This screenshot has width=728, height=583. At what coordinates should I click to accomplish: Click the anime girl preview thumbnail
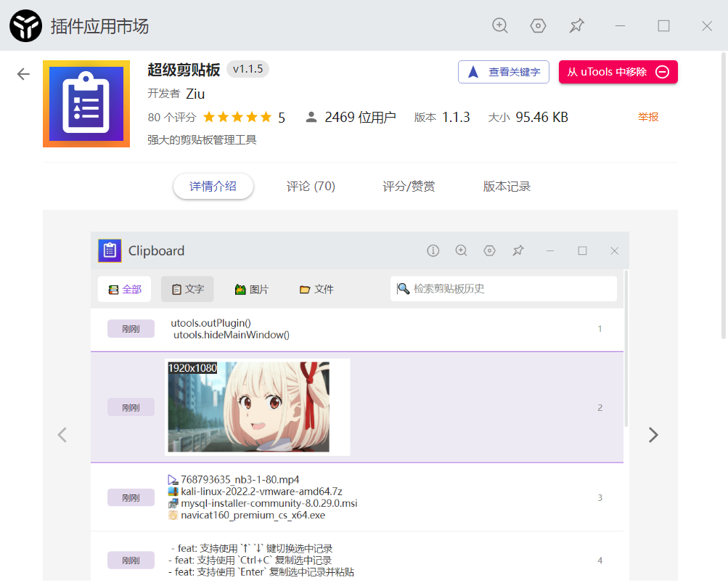pyautogui.click(x=248, y=407)
